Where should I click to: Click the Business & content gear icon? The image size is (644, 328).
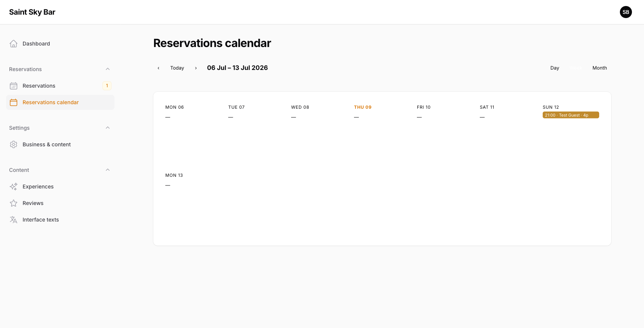[x=14, y=144]
